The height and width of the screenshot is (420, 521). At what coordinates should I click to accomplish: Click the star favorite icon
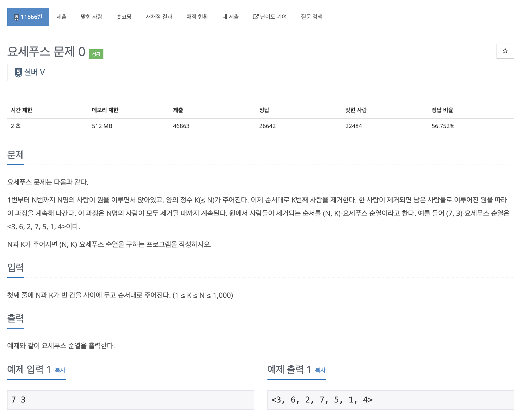tap(505, 51)
